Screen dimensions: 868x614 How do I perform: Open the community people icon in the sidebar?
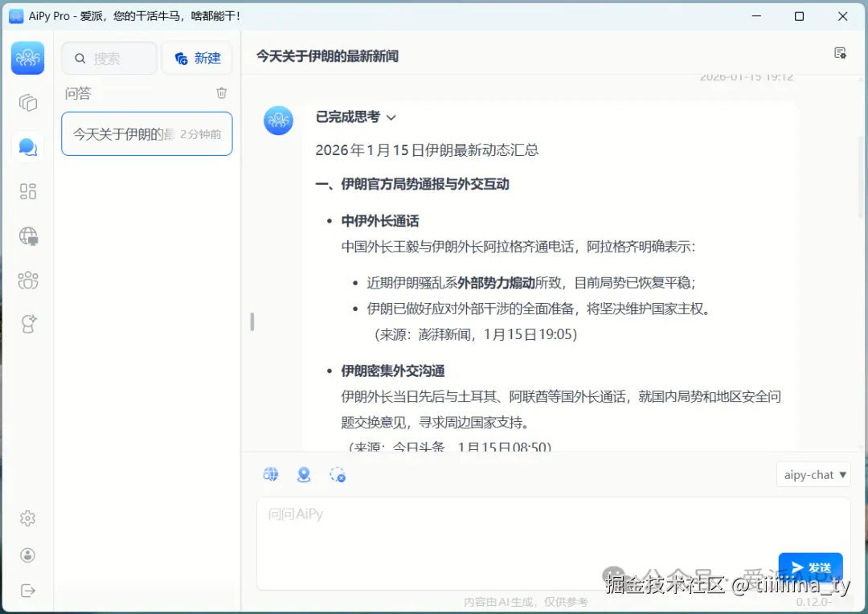[27, 280]
